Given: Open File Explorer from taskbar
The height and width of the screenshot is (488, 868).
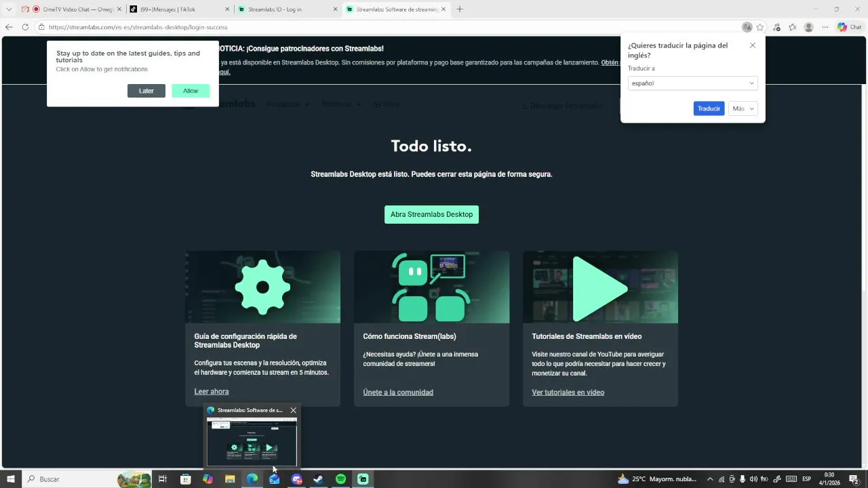Looking at the screenshot, I should pos(230,479).
